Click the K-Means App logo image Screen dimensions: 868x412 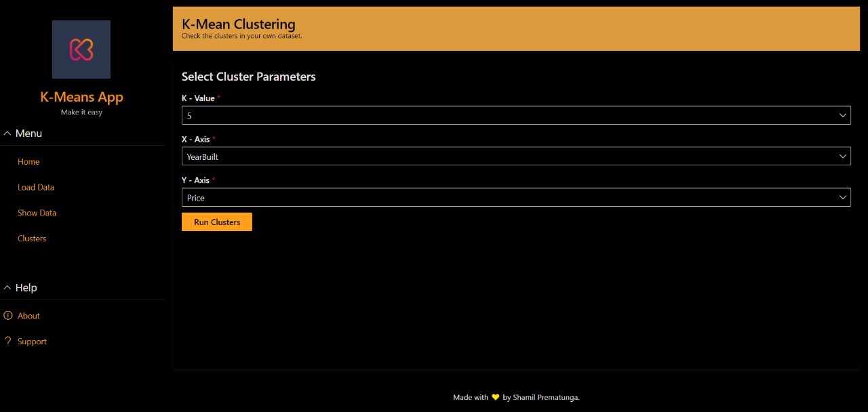pyautogui.click(x=81, y=49)
